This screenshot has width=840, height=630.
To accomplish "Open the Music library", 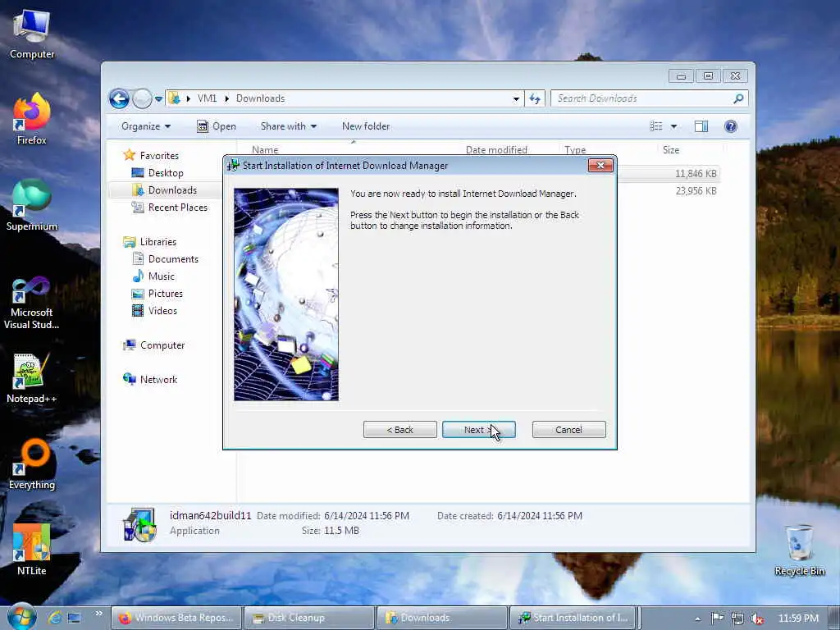I will pyautogui.click(x=162, y=276).
